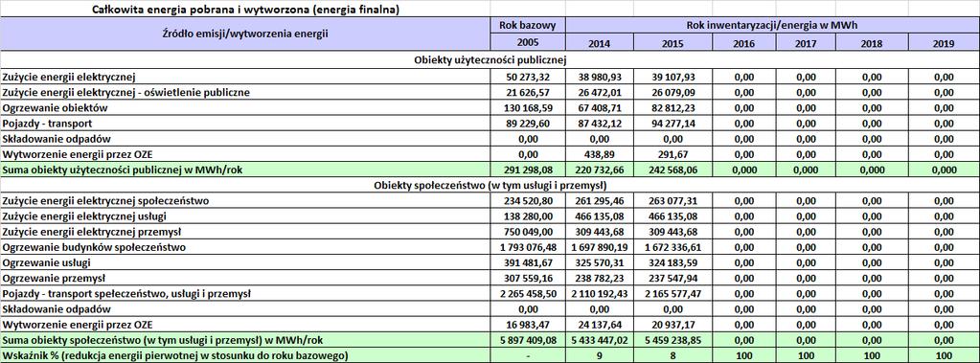Click 'Zużycie energii elektrycznej społeczeństwo' row label
The image size is (980, 363).
[x=105, y=200]
